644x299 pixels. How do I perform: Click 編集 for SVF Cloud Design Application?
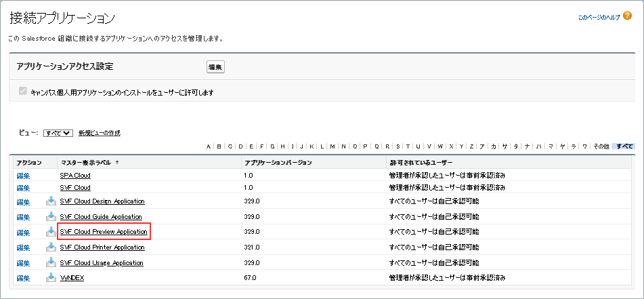pyautogui.click(x=24, y=202)
